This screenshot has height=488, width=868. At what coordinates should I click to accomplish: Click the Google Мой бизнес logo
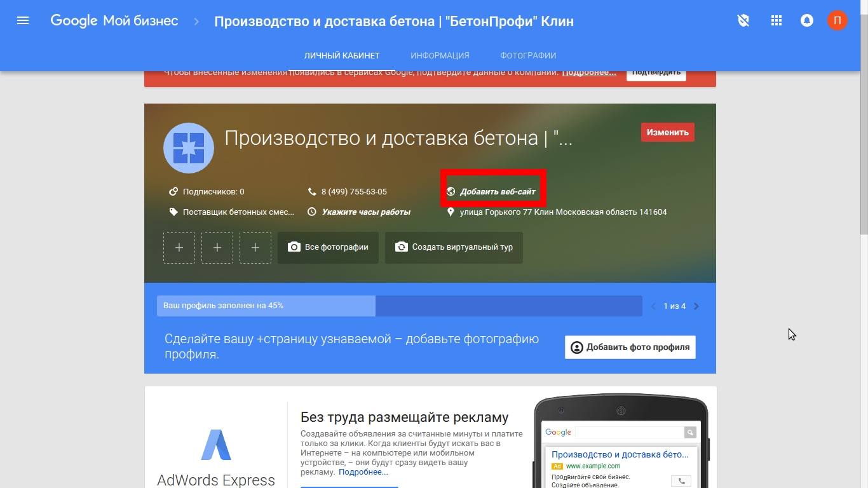click(x=114, y=21)
